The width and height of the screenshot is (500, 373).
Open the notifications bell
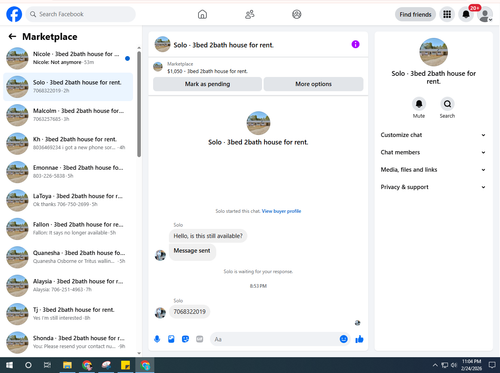pyautogui.click(x=466, y=14)
